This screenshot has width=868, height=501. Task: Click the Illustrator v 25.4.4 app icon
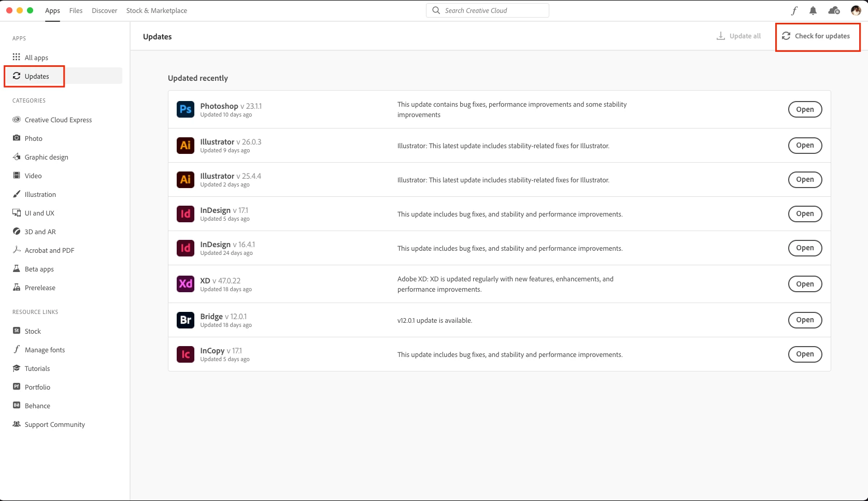[186, 179]
